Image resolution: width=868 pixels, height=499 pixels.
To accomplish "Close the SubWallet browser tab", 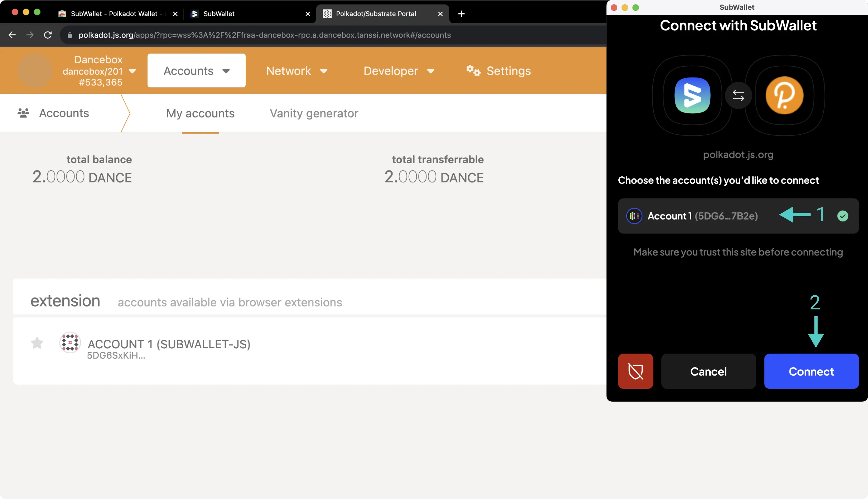I will click(308, 14).
